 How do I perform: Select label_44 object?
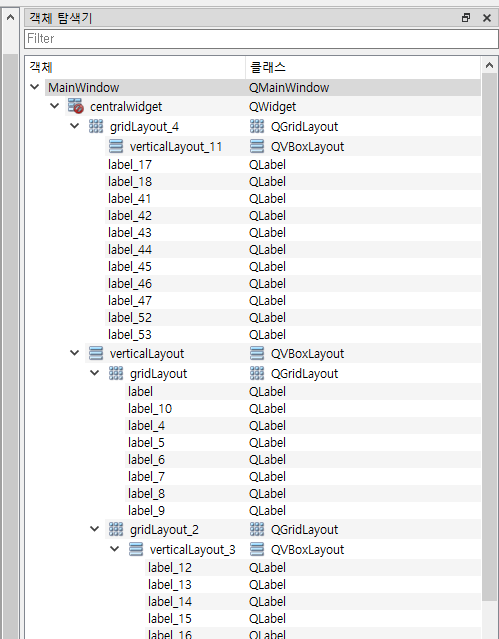(130, 250)
